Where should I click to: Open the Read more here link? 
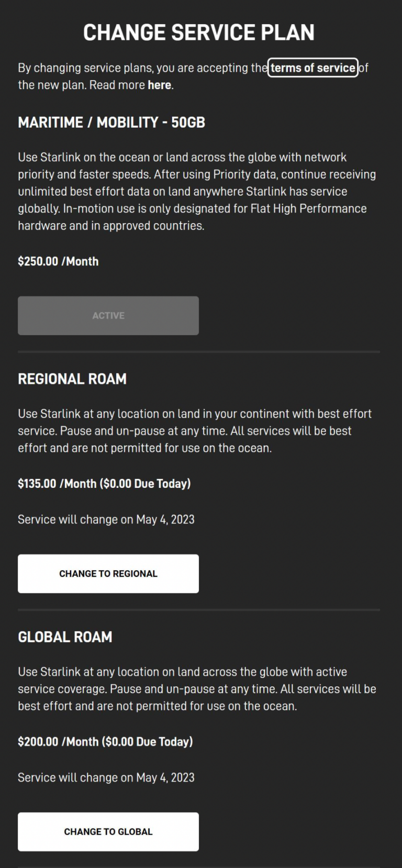click(x=159, y=85)
